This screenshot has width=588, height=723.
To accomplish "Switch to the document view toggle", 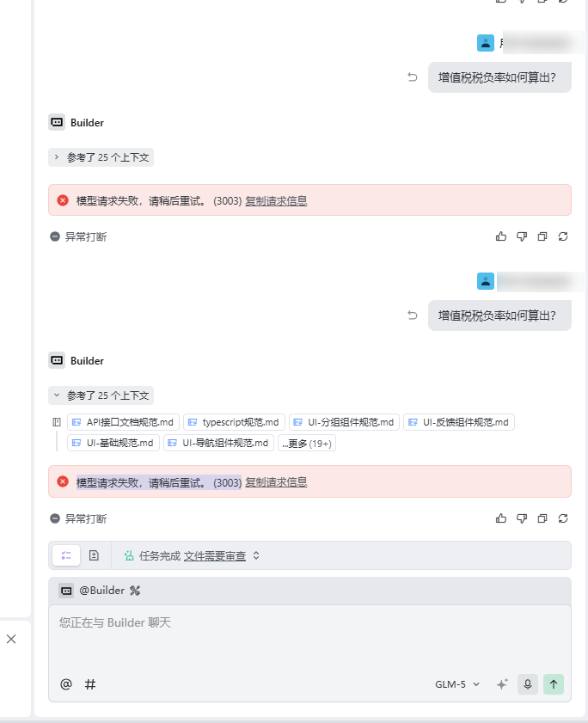I will tap(94, 555).
